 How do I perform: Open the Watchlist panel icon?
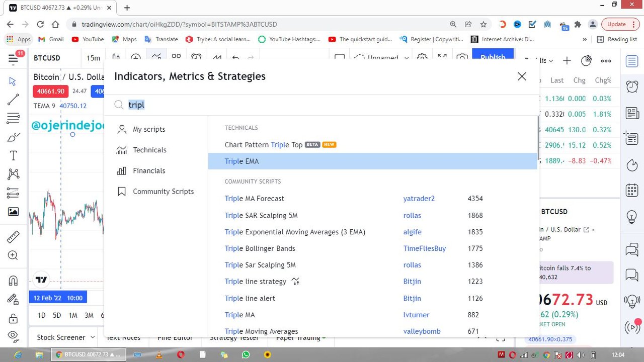pyautogui.click(x=632, y=61)
